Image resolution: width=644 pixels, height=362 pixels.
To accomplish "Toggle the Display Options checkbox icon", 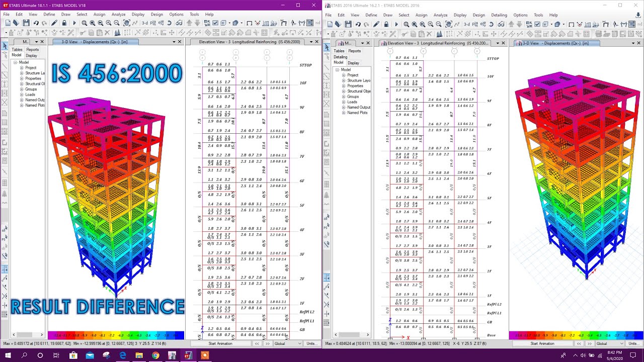I will click(x=215, y=24).
